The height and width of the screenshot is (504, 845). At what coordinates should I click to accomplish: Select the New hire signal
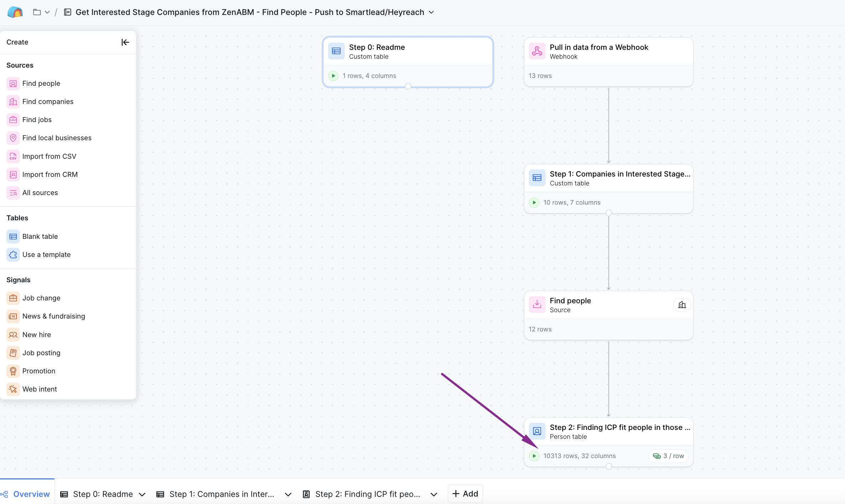pos(36,334)
